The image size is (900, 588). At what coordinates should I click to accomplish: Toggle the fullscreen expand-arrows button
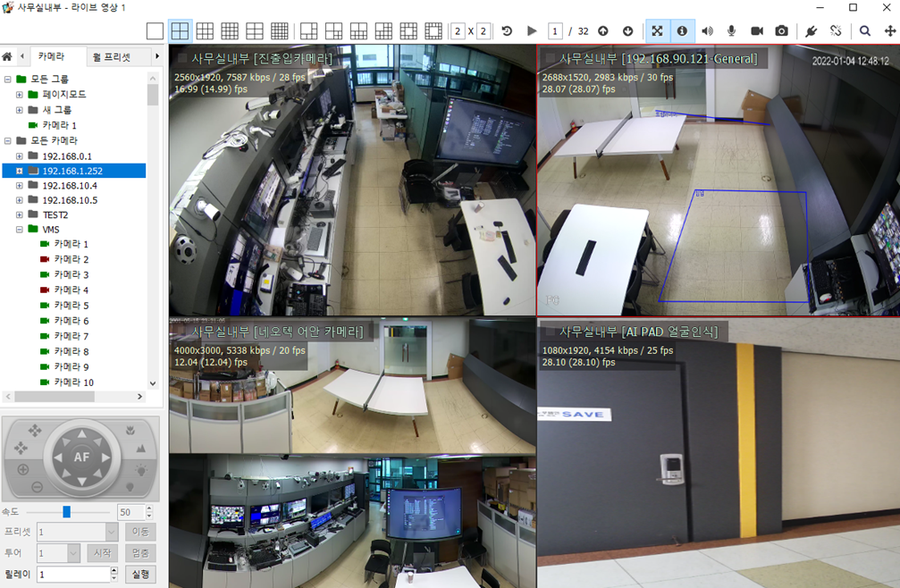coord(657,31)
